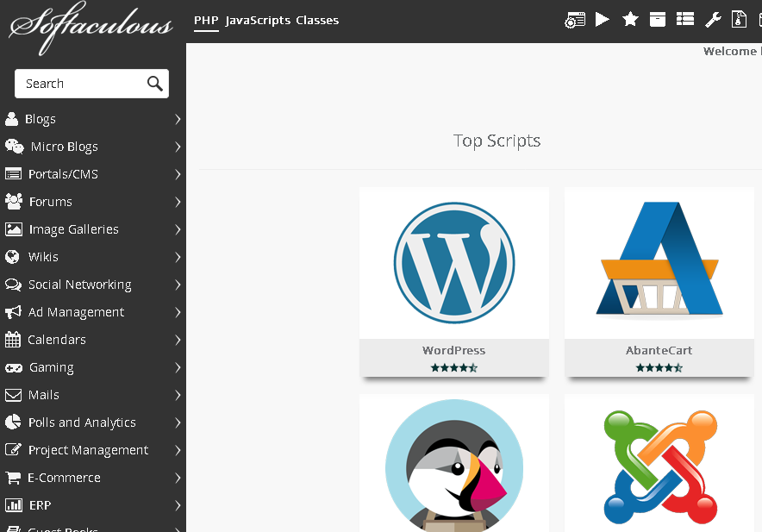Click the Polls and Analytics pie icon
This screenshot has height=532, width=762.
(x=13, y=422)
